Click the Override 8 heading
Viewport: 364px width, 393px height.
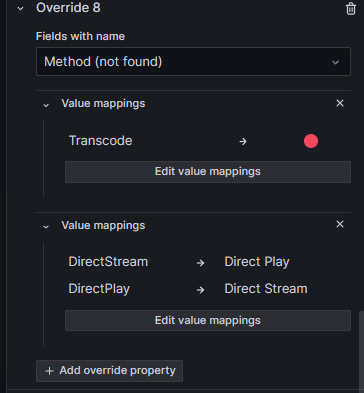click(68, 8)
